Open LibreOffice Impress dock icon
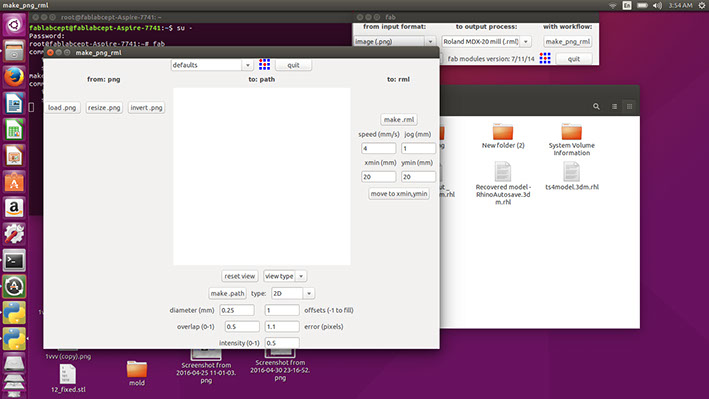This screenshot has width=709, height=399. (14, 156)
